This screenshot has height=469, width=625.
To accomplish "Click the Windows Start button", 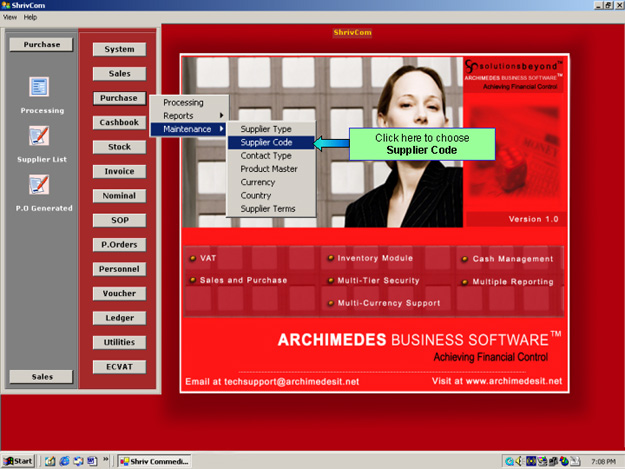I will [19, 461].
